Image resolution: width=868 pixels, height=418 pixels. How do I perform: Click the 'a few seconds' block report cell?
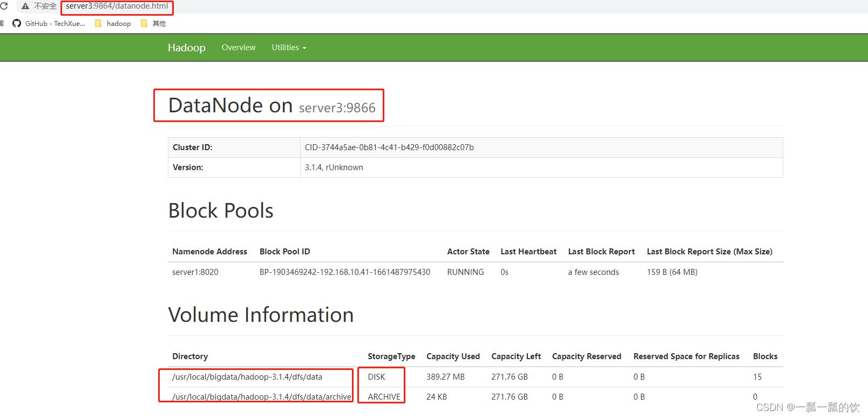pos(593,272)
